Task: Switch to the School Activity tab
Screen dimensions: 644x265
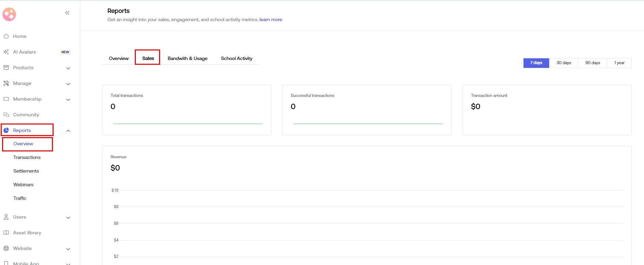Action: [x=237, y=58]
